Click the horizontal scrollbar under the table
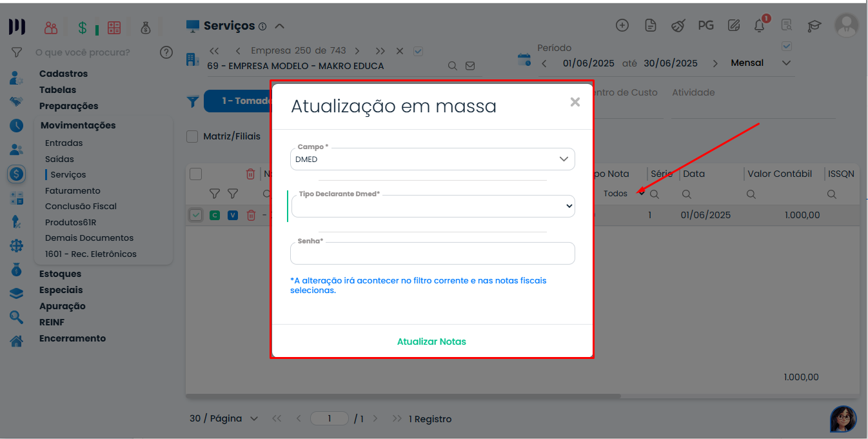Screen dimensions: 868x439 pos(403,396)
